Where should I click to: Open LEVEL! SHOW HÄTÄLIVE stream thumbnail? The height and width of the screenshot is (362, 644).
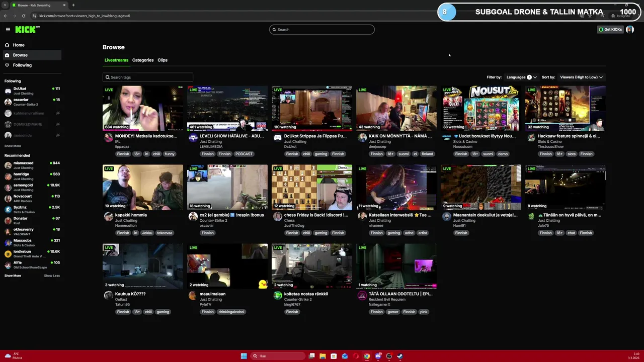pyautogui.click(x=227, y=108)
